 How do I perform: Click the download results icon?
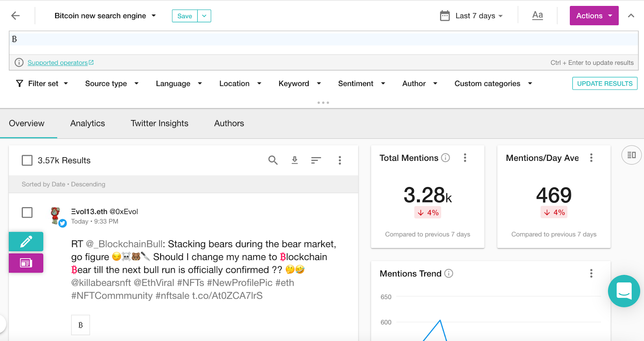pyautogui.click(x=295, y=160)
